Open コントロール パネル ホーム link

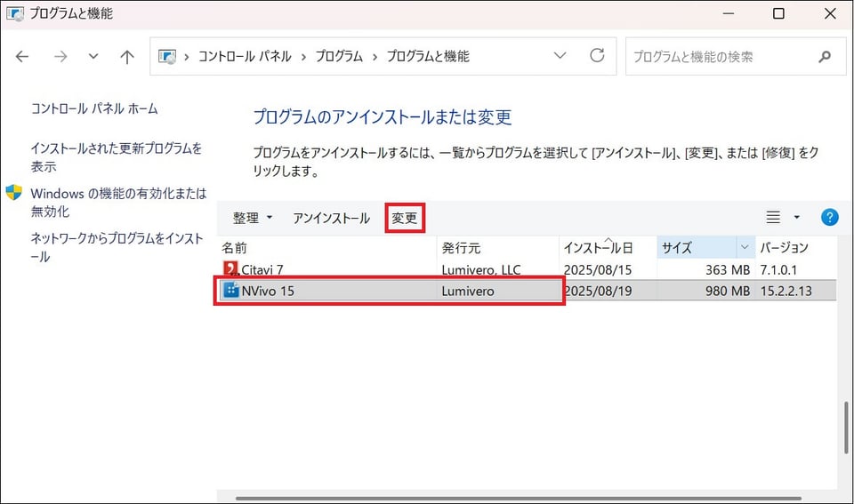(94, 108)
